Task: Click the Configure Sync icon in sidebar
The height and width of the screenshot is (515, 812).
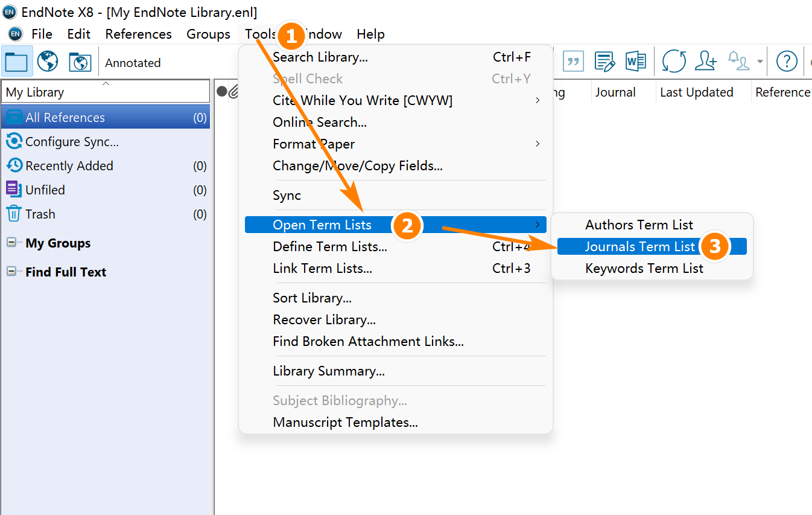Action: coord(14,141)
